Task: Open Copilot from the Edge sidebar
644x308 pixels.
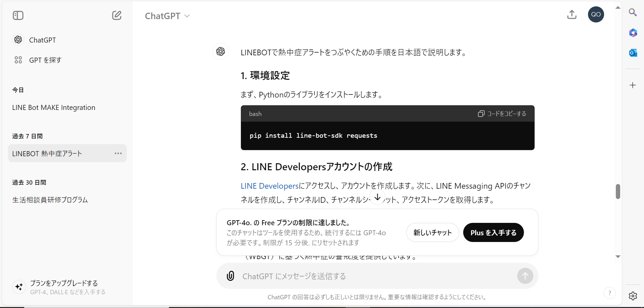Action: point(633,33)
